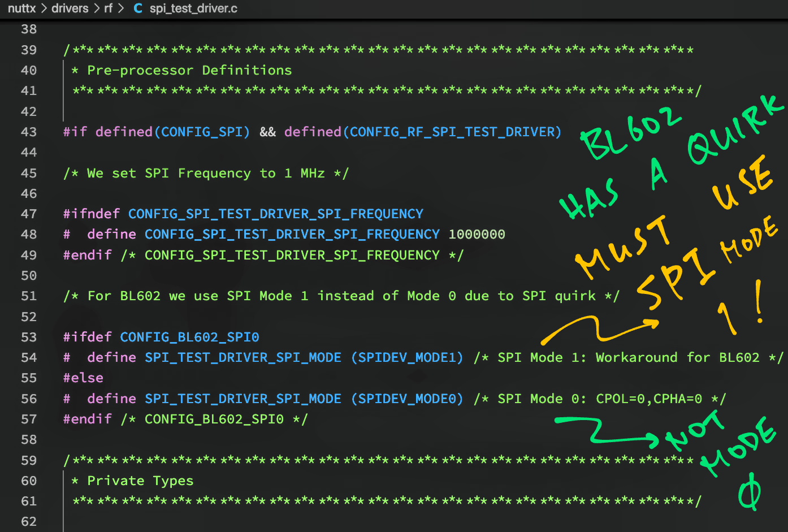Click the #else directive on line 55
Image resolution: width=788 pixels, height=532 pixels.
coord(83,378)
